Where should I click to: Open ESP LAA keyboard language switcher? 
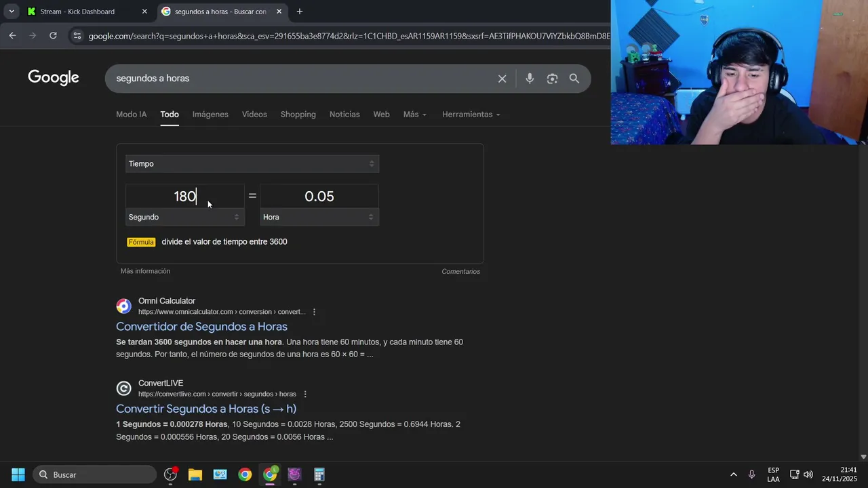point(773,474)
